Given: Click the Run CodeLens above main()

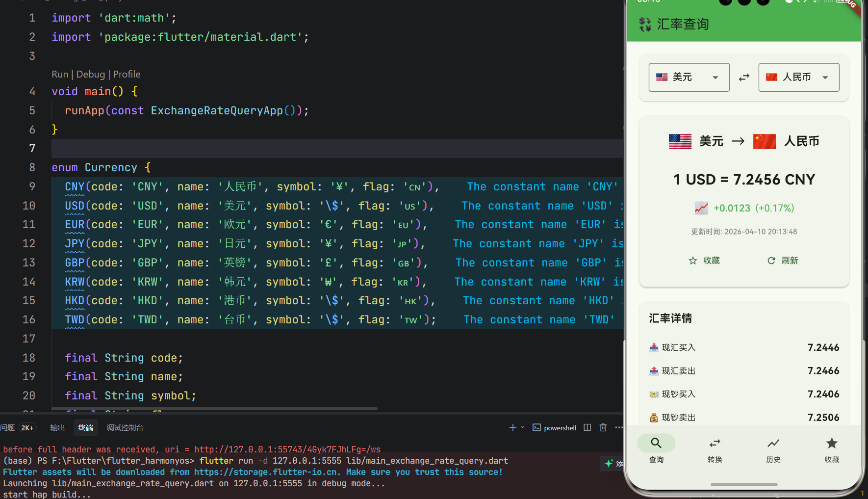Looking at the screenshot, I should [x=60, y=75].
